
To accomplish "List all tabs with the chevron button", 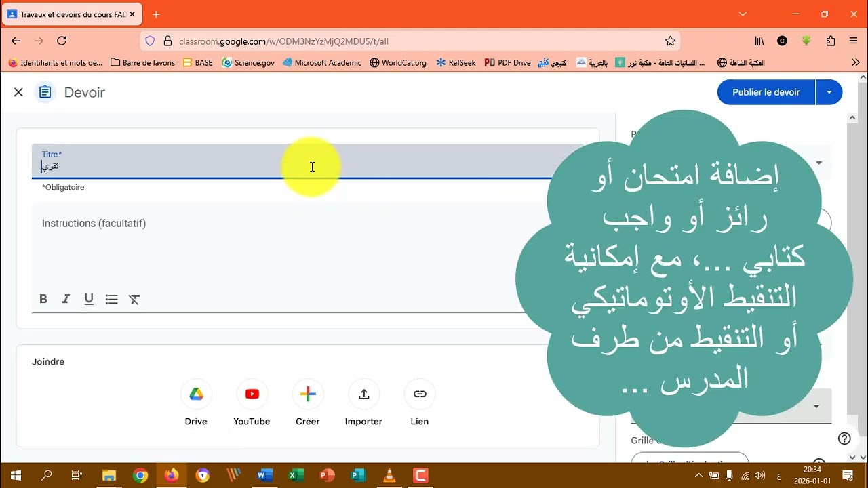I will pyautogui.click(x=743, y=14).
